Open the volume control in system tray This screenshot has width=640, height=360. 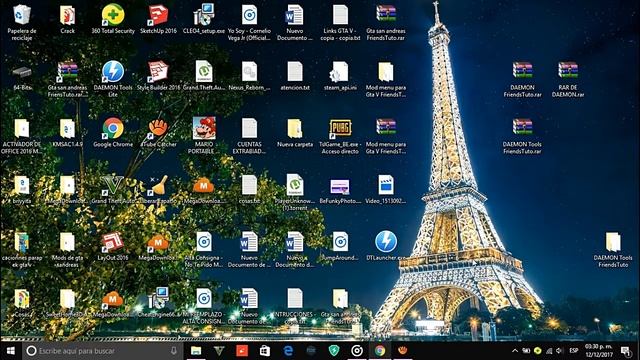pos(560,351)
